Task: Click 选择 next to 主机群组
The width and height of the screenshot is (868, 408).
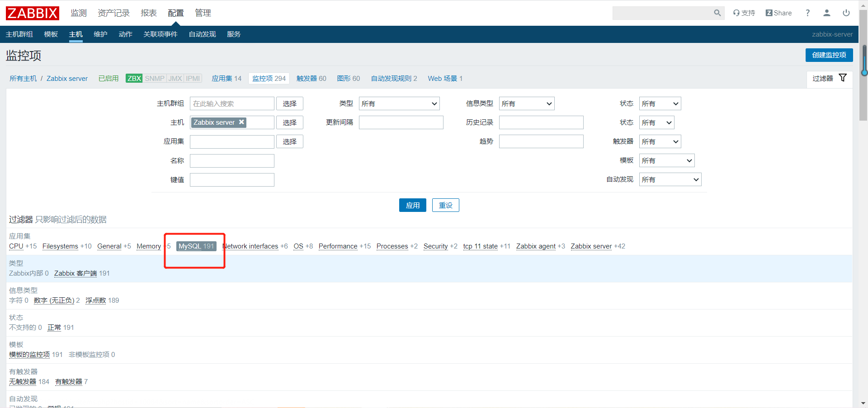Action: [x=290, y=103]
